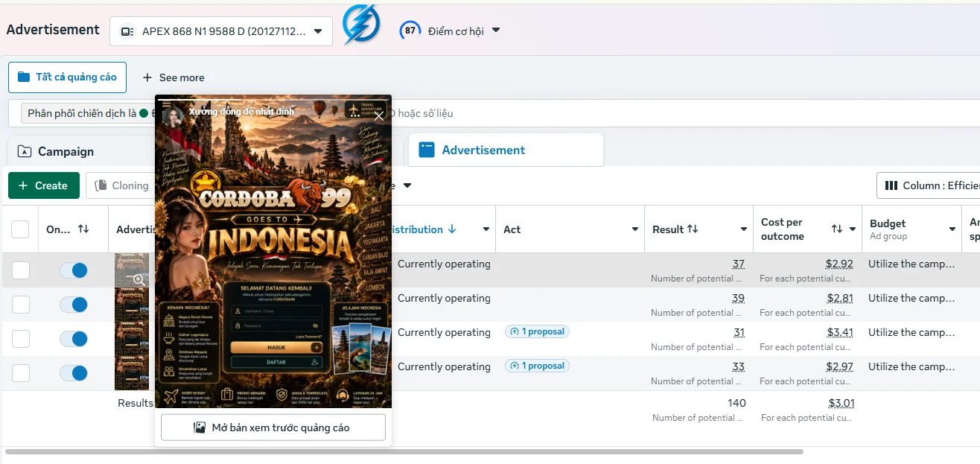Sort using the Result column arrows
The width and height of the screenshot is (980, 464).
(693, 229)
